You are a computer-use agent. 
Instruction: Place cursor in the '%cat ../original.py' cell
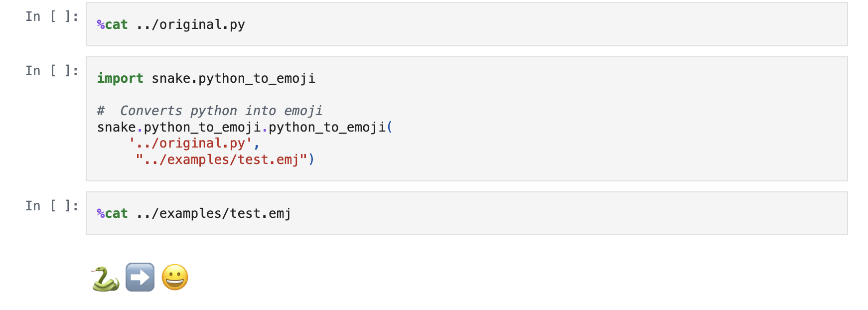(x=498, y=24)
